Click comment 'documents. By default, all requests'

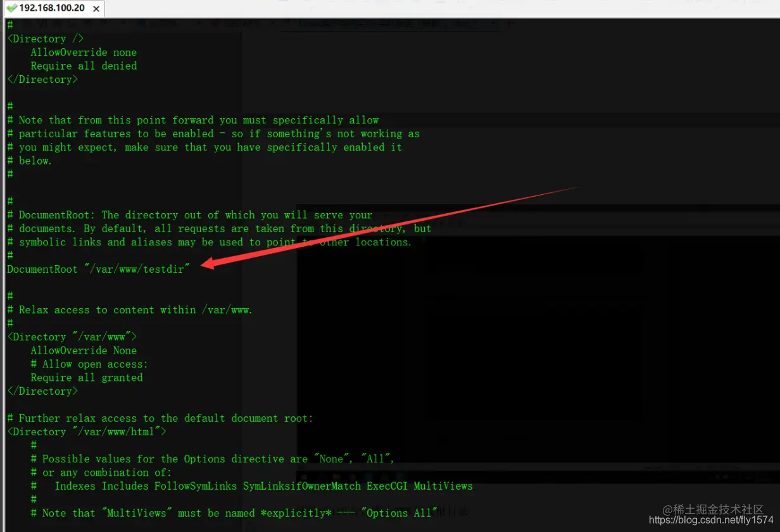point(219,228)
